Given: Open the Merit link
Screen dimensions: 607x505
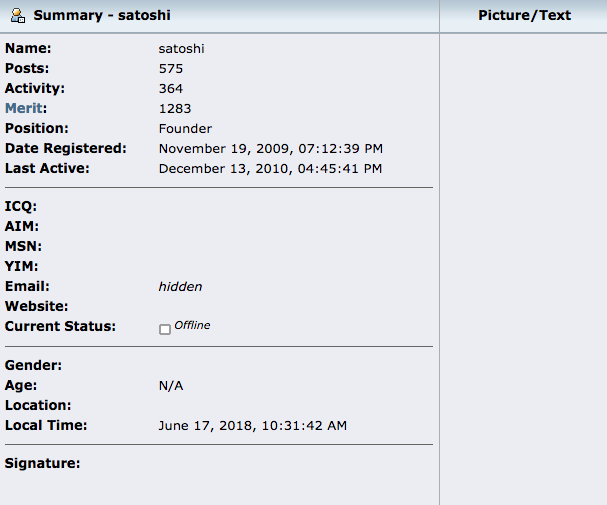Looking at the screenshot, I should [26, 108].
